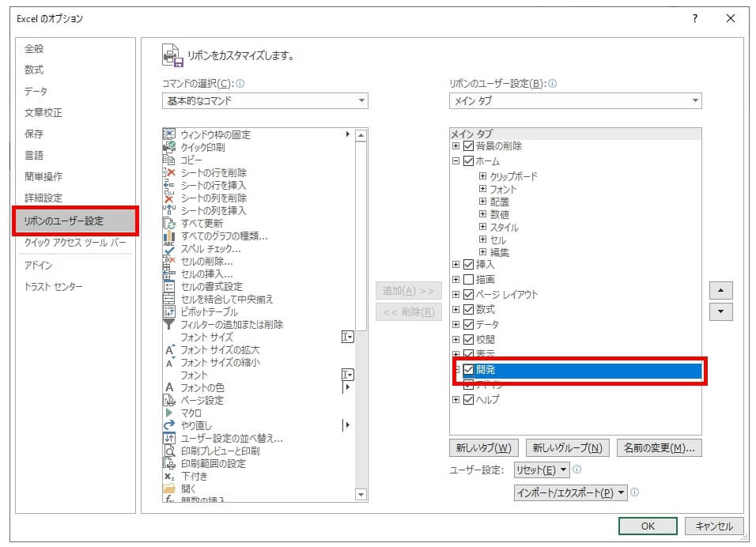
Task: Collapse the ホーム tab tree node
Action: click(455, 161)
